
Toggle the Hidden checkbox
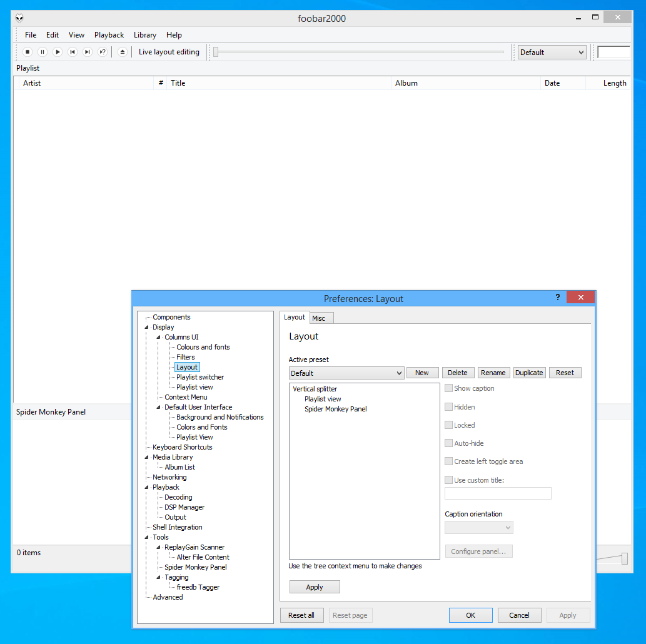tap(448, 406)
